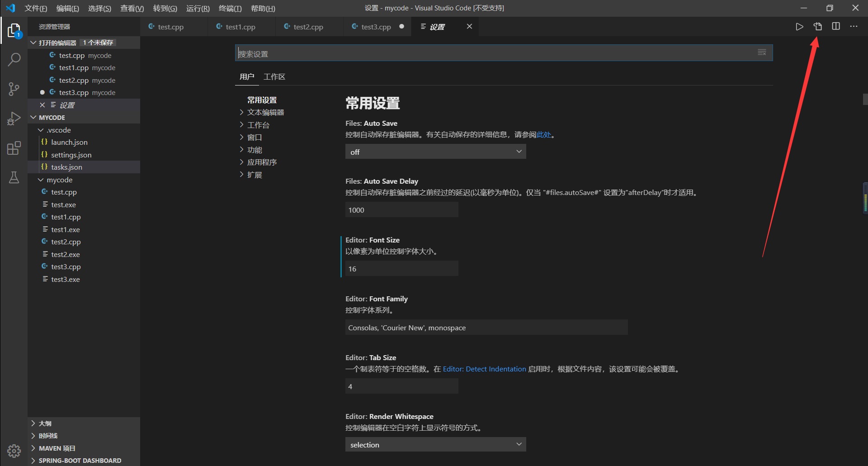Expand the SPRING-BOOT DASHBOARD panel

84,461
